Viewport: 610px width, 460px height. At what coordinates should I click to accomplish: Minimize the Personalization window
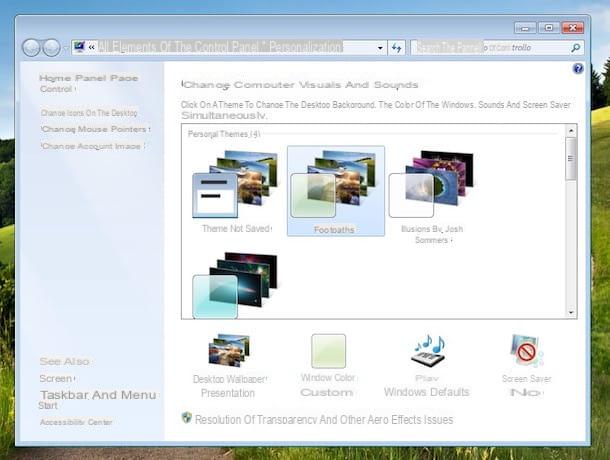tap(525, 28)
